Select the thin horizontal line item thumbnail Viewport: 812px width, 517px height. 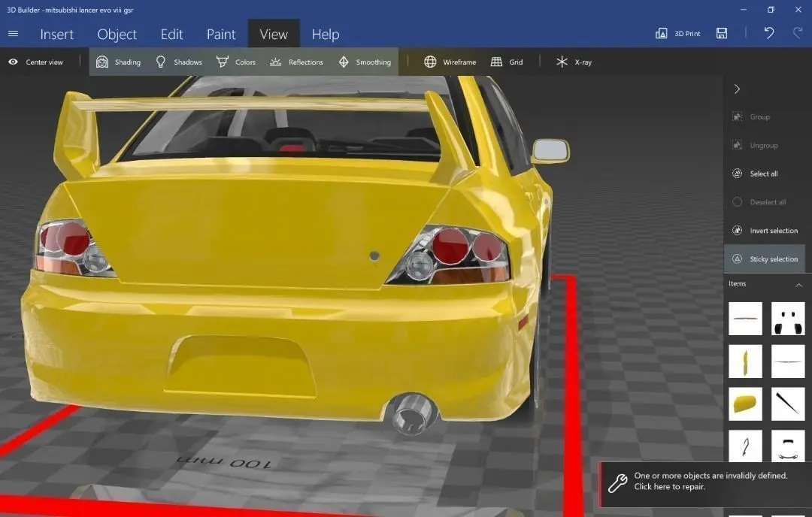click(x=745, y=319)
